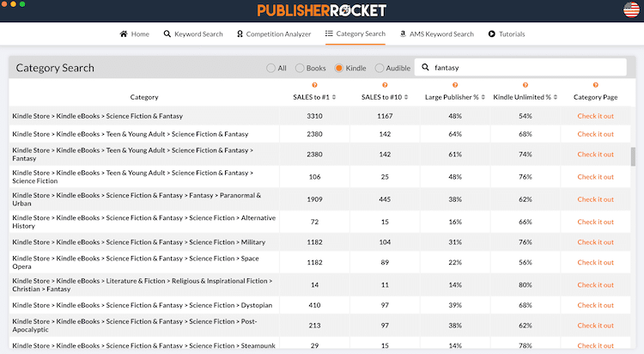Screen dimensions: 644x354
Task: Click the US flag language icon
Action: (x=630, y=10)
